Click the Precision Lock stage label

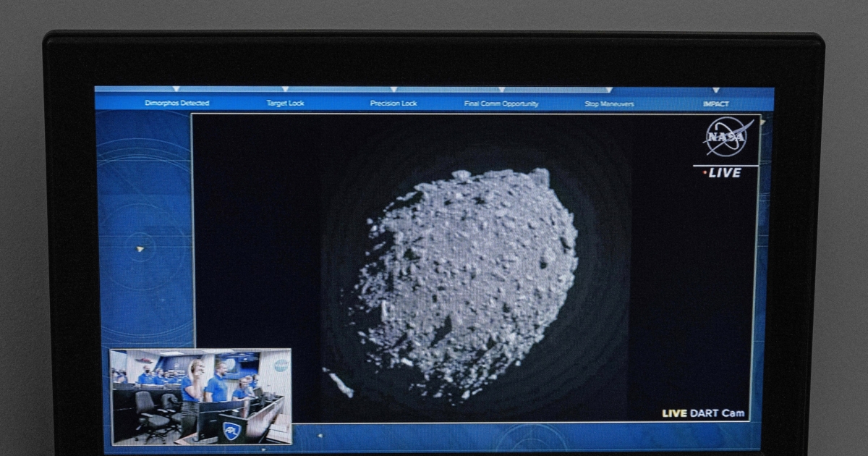pos(393,103)
